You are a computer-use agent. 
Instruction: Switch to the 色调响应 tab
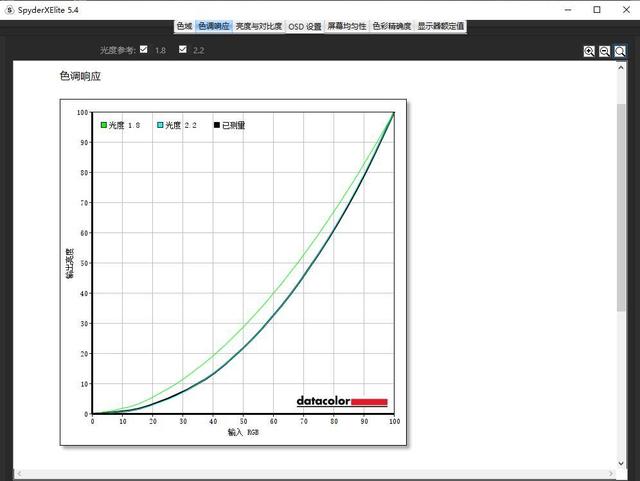click(x=214, y=26)
